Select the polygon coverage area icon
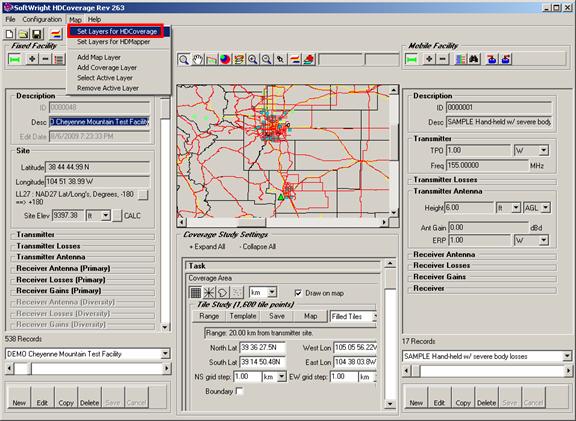Image resolution: width=576 pixels, height=421 pixels. click(x=223, y=293)
